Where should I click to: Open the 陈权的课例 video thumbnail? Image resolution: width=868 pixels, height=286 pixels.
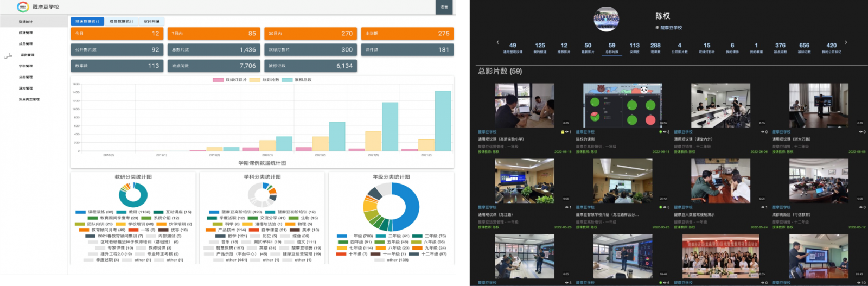click(x=622, y=105)
